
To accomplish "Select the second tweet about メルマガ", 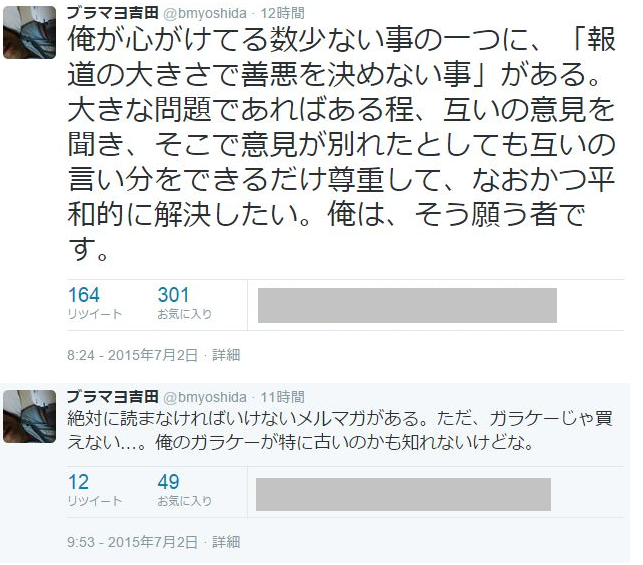I will coord(340,431).
